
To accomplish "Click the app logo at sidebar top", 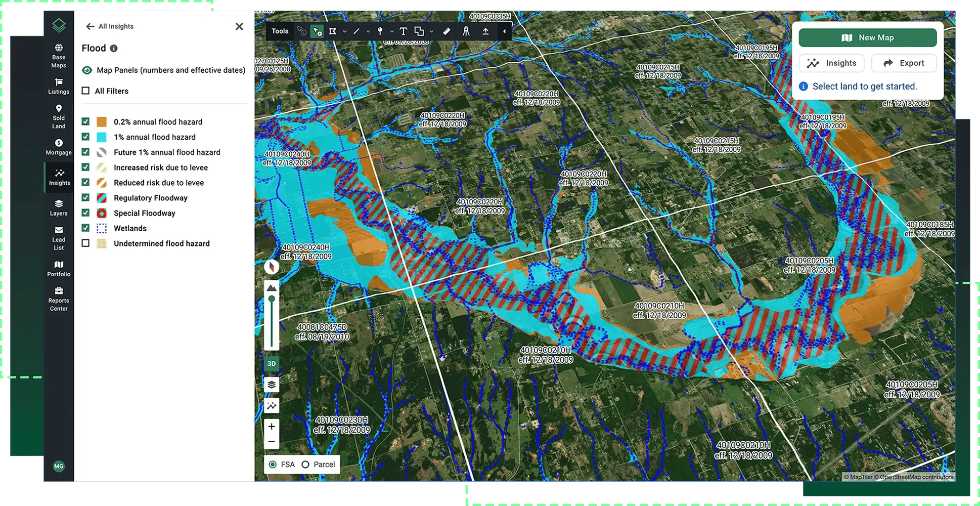I will [59, 25].
